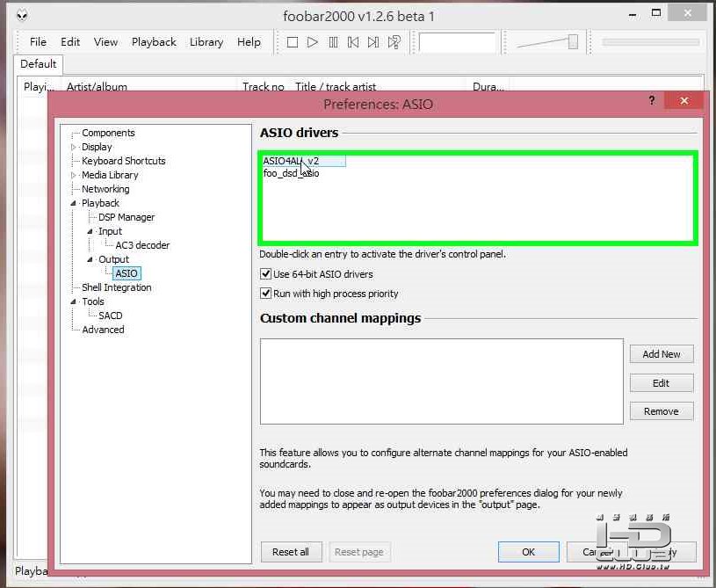Expand the Media Library tree node

pos(73,175)
